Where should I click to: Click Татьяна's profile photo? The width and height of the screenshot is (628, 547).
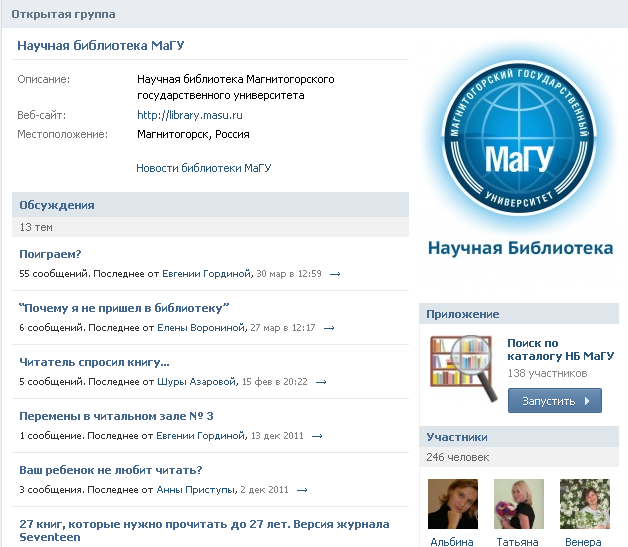click(x=519, y=504)
